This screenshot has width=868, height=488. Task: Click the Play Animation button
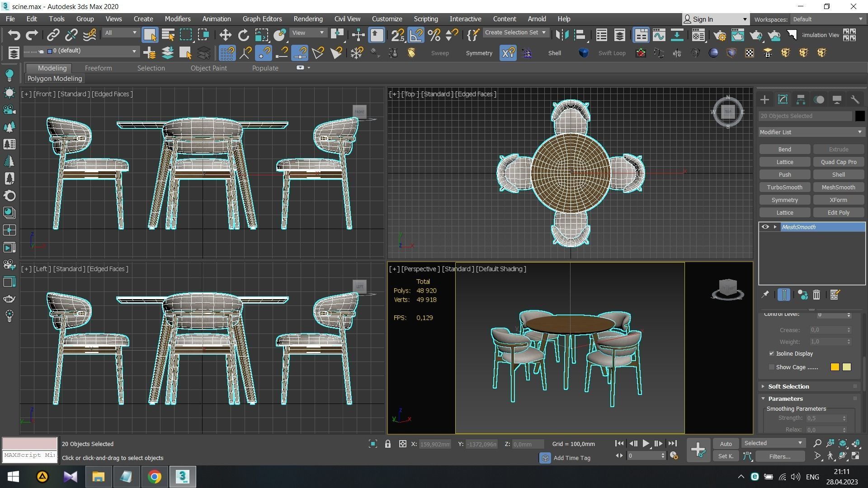click(646, 444)
